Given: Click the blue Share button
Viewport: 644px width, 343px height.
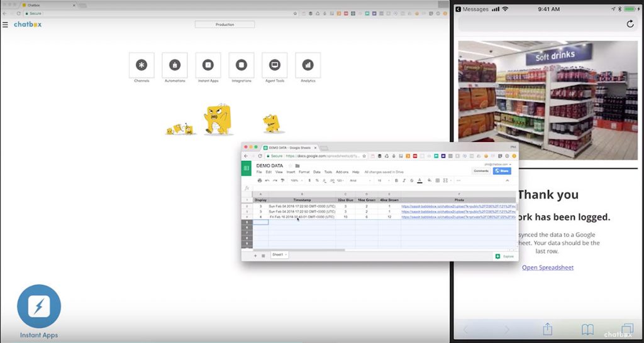Looking at the screenshot, I should [502, 171].
